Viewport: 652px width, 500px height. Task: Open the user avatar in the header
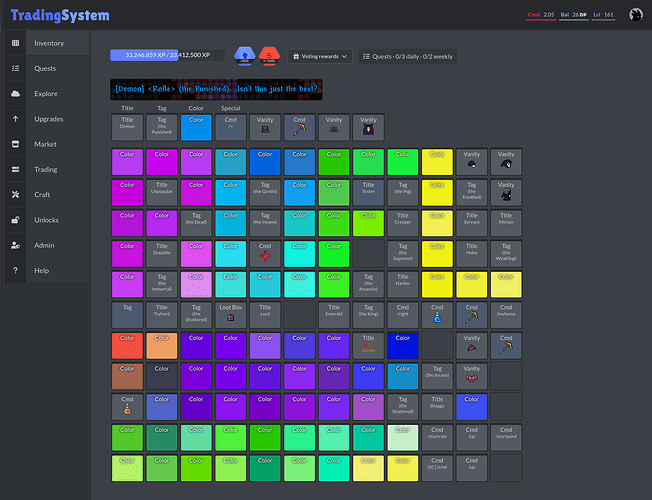(x=635, y=15)
